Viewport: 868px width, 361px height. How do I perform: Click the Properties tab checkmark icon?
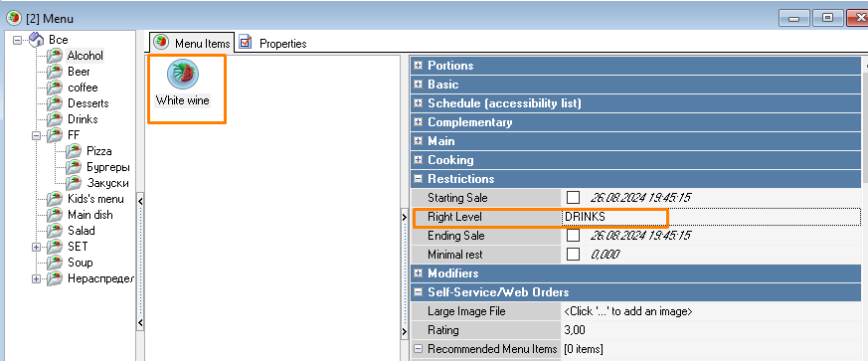pyautogui.click(x=246, y=42)
